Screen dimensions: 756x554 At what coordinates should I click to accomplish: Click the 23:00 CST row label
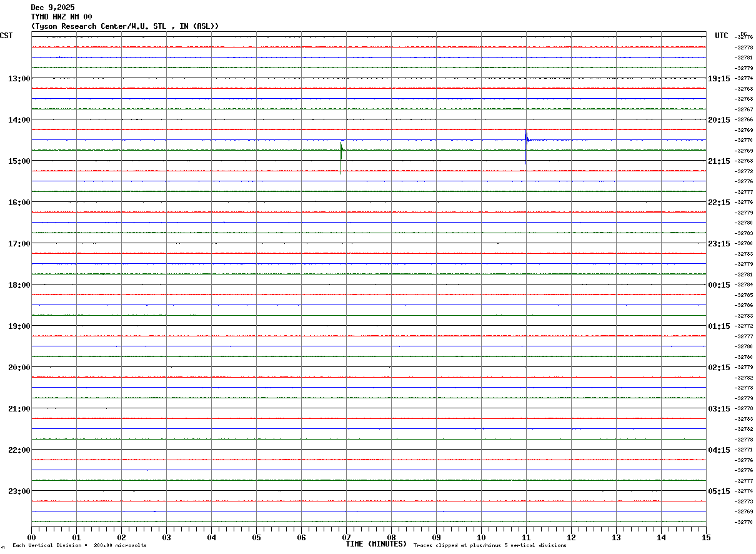tap(19, 491)
